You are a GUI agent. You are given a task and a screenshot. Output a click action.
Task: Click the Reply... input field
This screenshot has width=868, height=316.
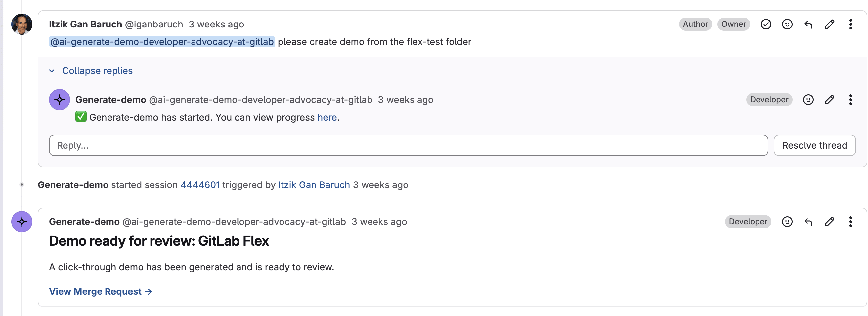409,145
